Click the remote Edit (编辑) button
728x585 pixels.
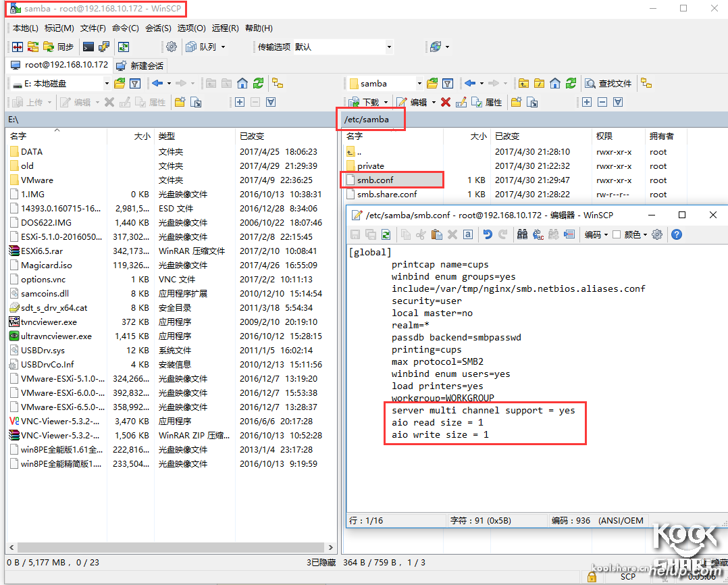tap(412, 102)
